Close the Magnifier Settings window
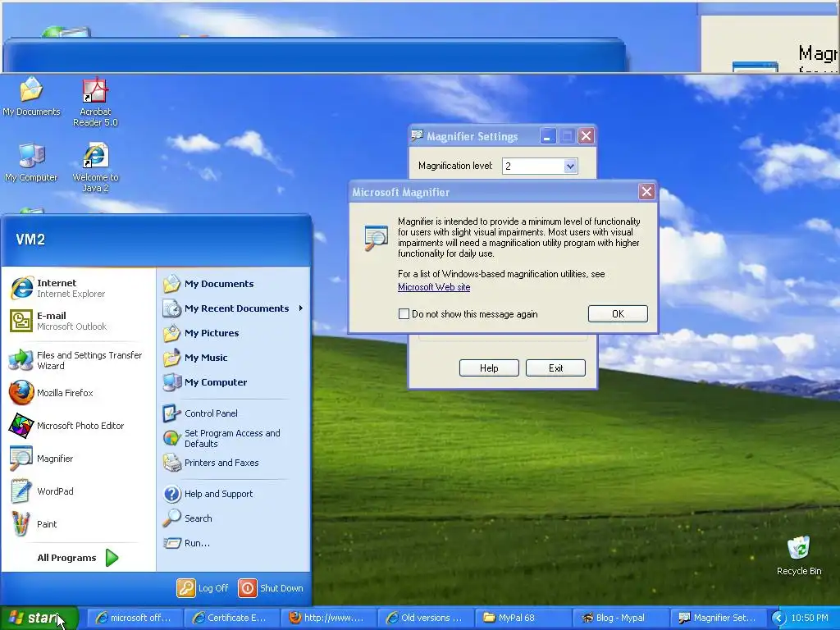The width and height of the screenshot is (840, 630). tap(586, 136)
